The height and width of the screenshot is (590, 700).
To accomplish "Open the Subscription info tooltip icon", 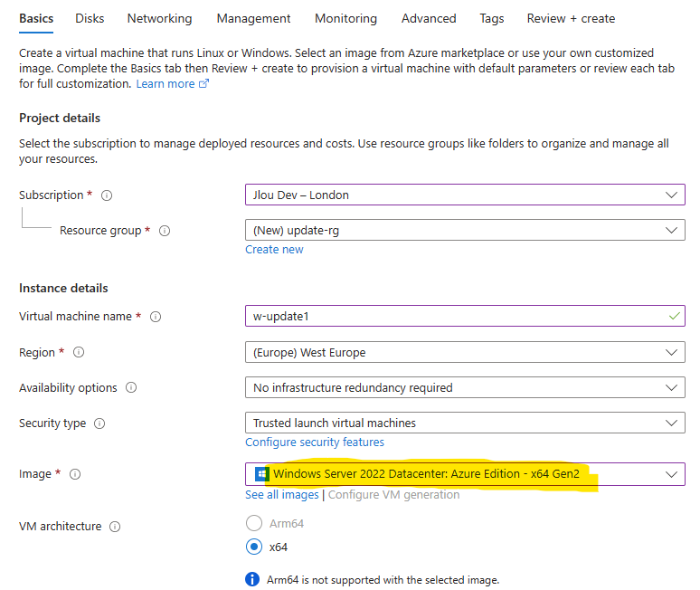I will [x=107, y=195].
